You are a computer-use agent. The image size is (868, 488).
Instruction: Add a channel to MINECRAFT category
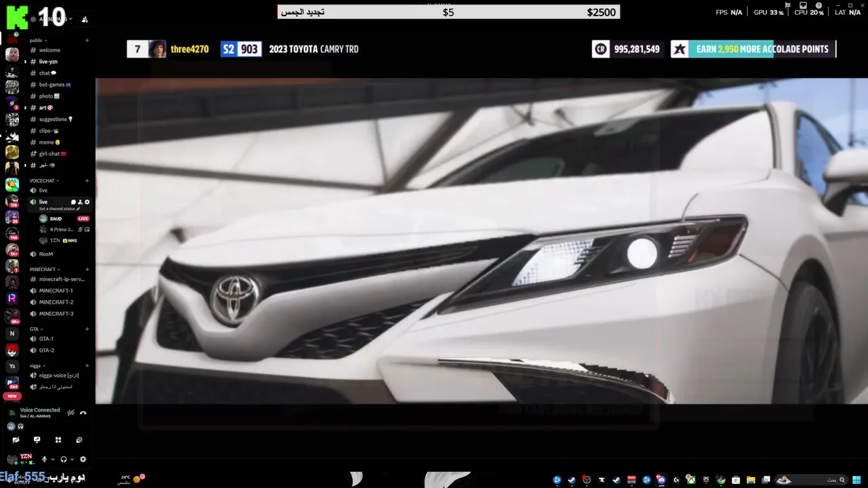(x=87, y=269)
